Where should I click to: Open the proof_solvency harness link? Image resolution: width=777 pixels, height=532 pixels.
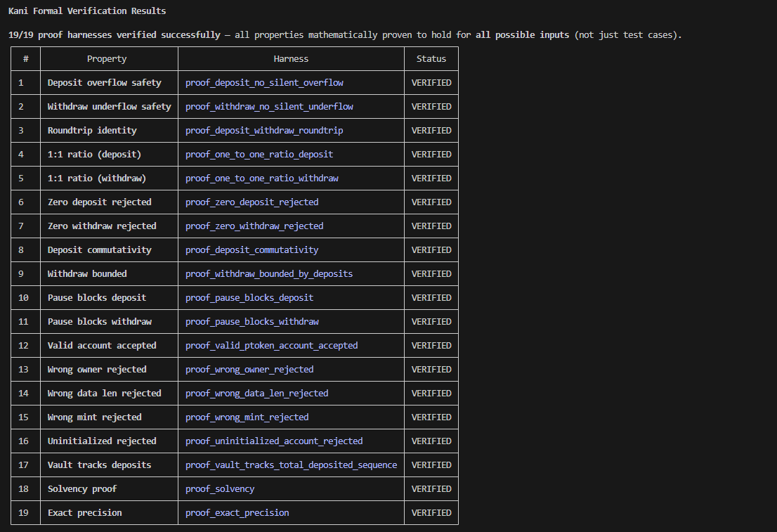(219, 489)
